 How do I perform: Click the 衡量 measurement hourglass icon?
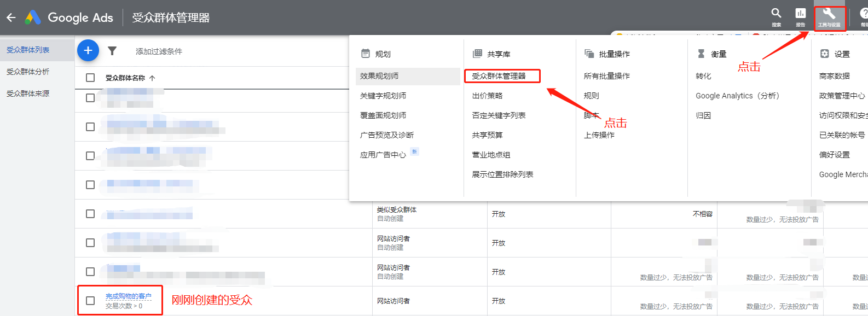[x=701, y=54]
